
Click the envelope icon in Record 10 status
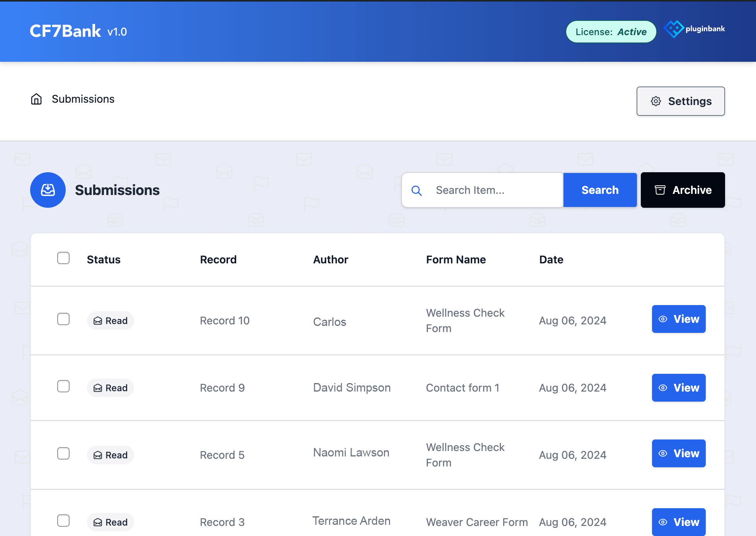[98, 321]
